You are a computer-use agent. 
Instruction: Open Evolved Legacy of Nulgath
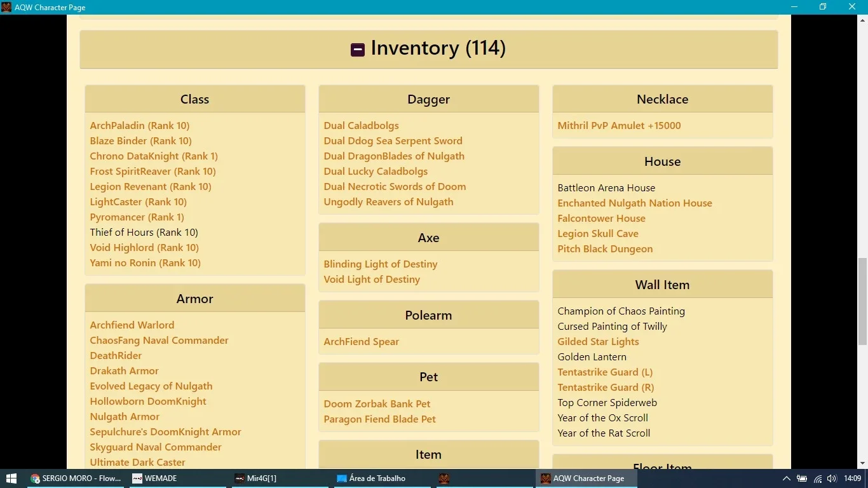pyautogui.click(x=151, y=386)
